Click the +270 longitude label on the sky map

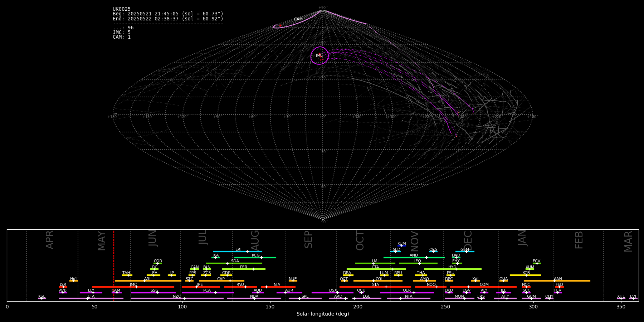point(426,117)
